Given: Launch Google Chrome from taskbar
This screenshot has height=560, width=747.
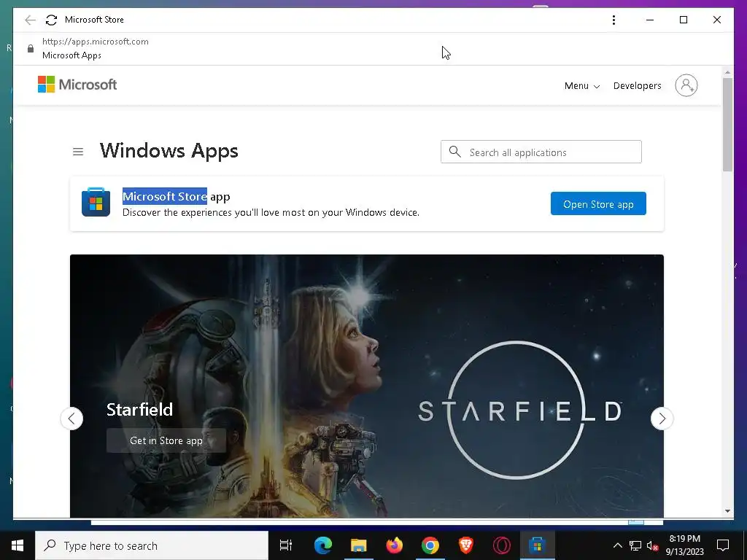Looking at the screenshot, I should pos(430,545).
